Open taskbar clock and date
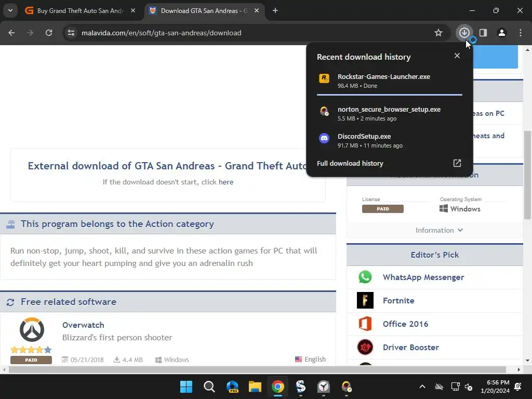 [x=495, y=387]
